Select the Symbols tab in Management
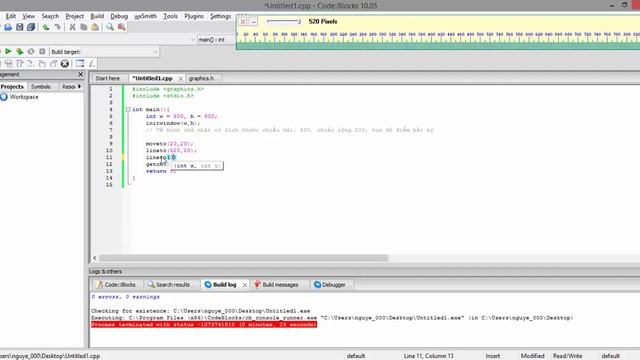Screen dimensions: 640x360 (x=40, y=87)
